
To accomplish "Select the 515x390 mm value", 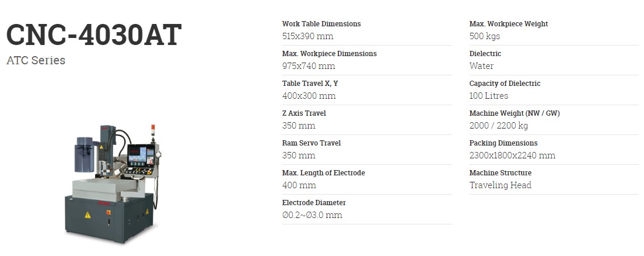I will coord(307,36).
